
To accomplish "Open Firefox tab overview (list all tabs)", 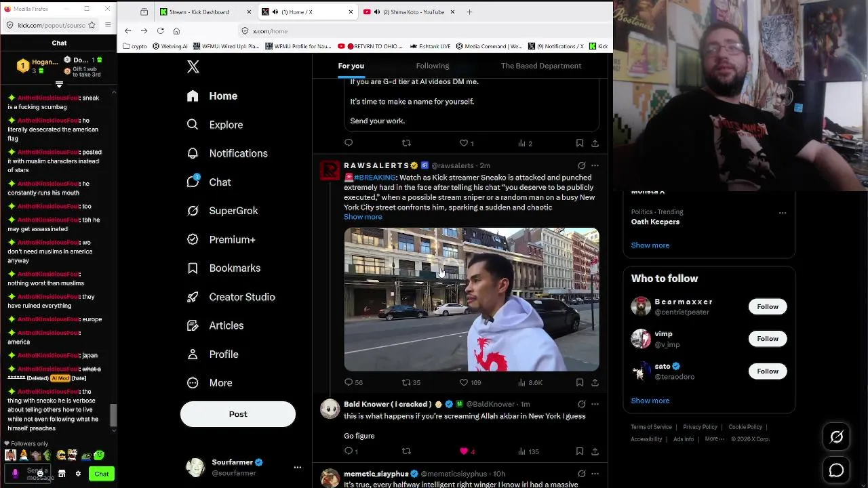I will pos(144,12).
